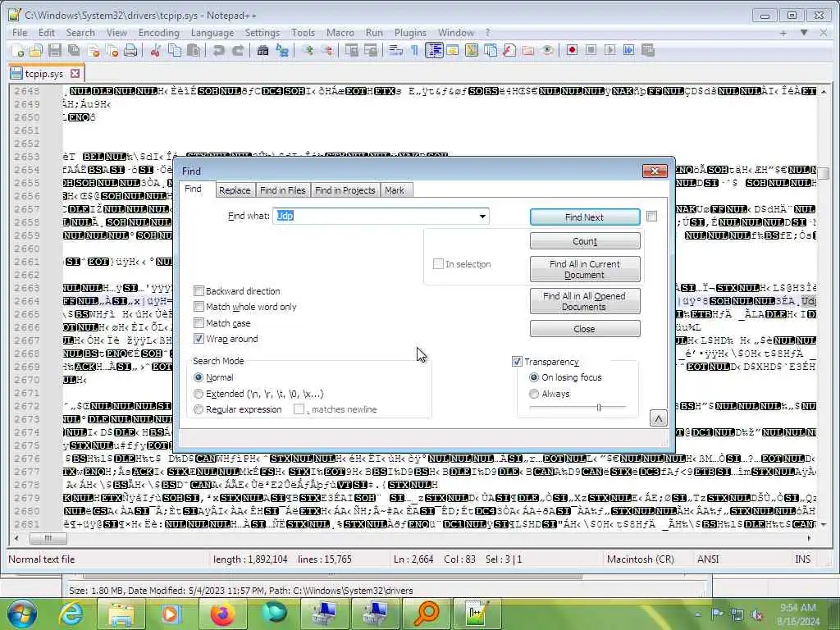Enable Match whole word only checkbox

point(199,307)
